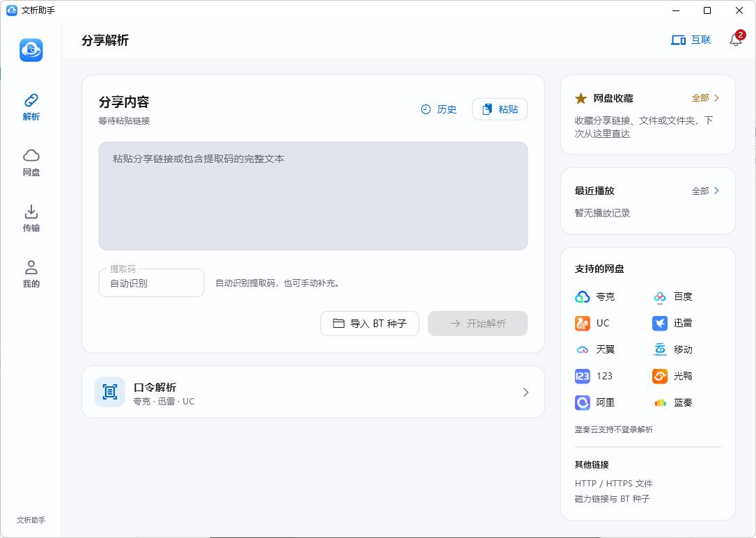Click the UC netdisk icon
This screenshot has height=538, width=756.
pos(583,323)
